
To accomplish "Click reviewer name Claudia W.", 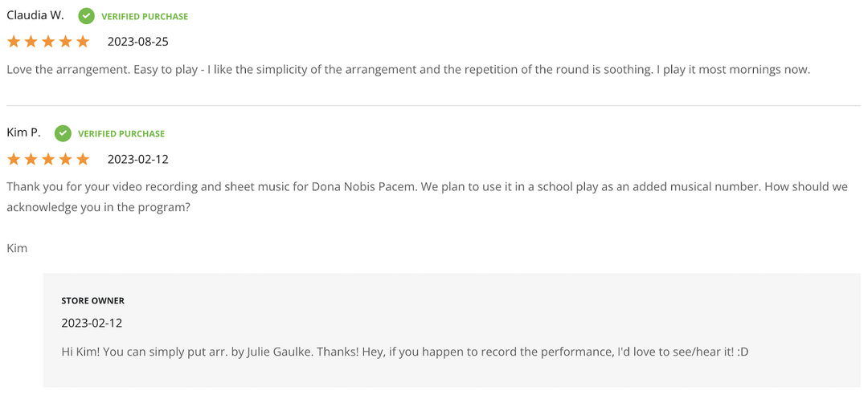I will [x=35, y=15].
